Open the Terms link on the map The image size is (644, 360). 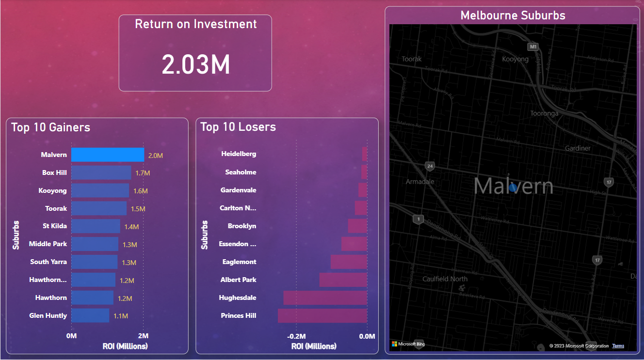click(618, 345)
